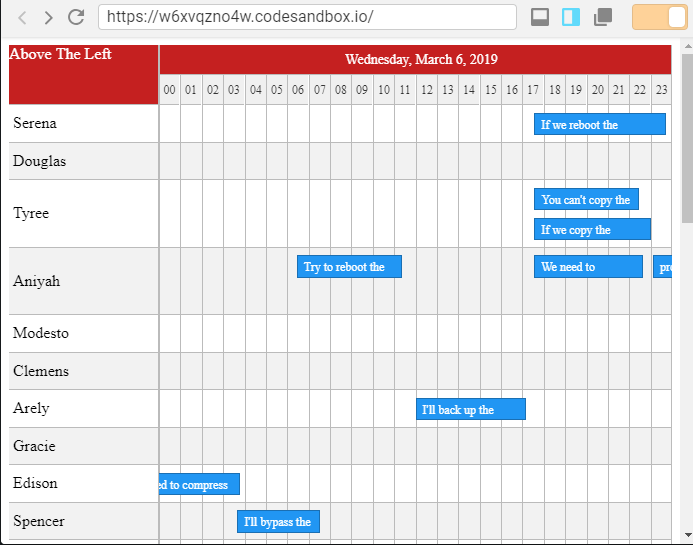The width and height of the screenshot is (693, 545).
Task: Select the 03 hour column header
Action: tap(234, 90)
